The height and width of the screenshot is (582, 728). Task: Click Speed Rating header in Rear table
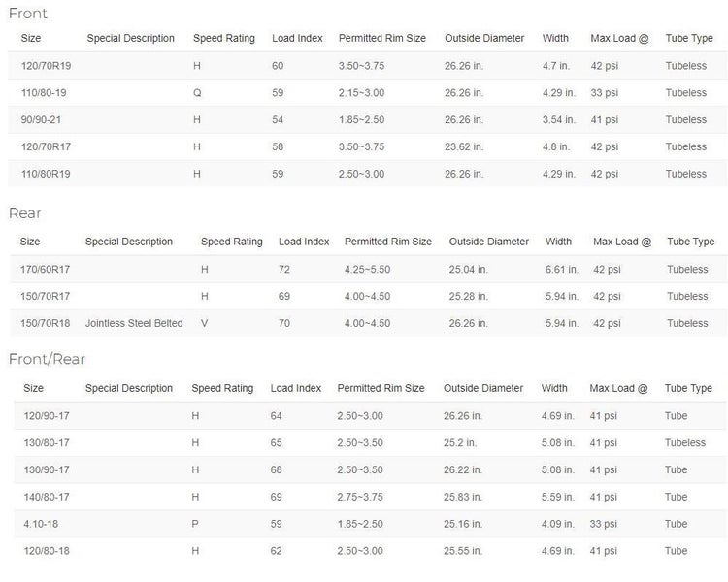[231, 242]
